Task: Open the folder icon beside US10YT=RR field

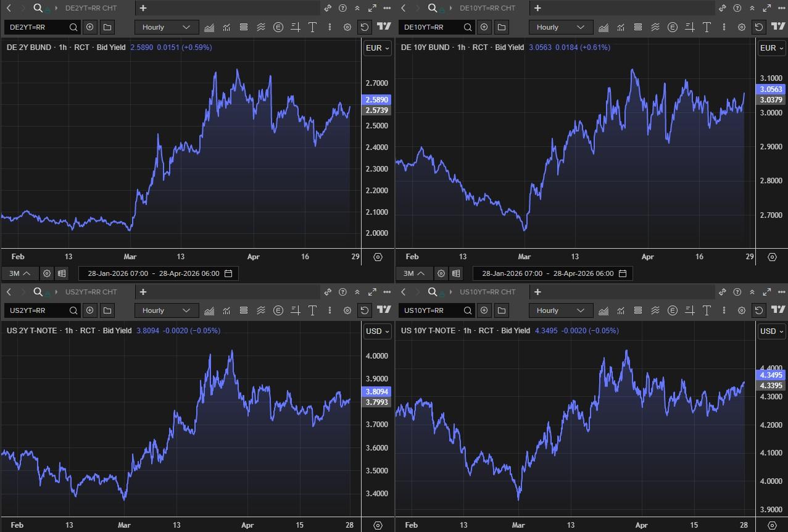Action: pyautogui.click(x=502, y=310)
